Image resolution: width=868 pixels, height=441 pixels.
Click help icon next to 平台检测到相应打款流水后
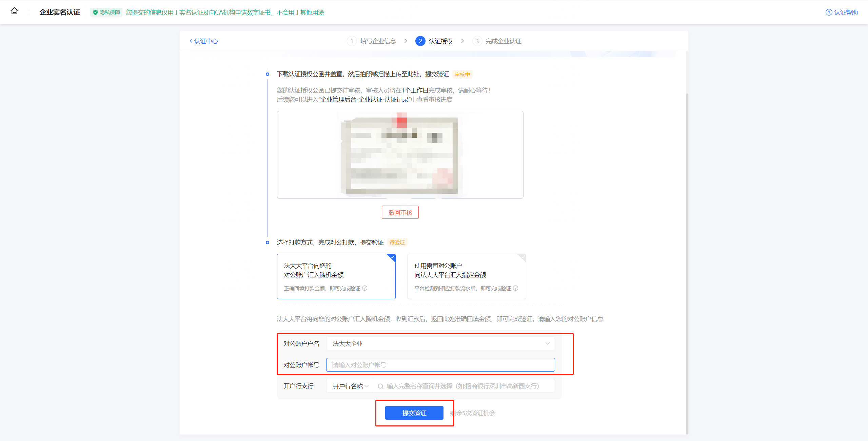click(x=516, y=288)
